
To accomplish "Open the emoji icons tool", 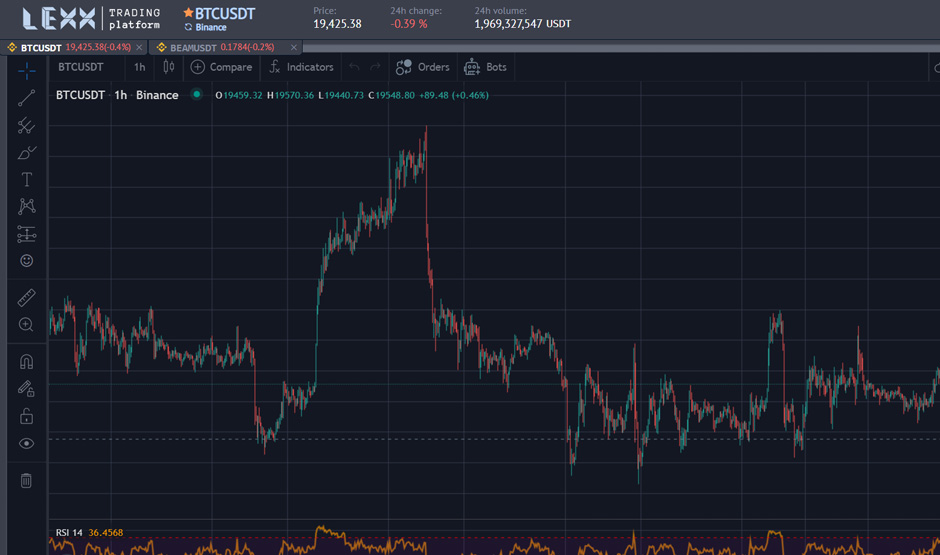I will (x=26, y=261).
